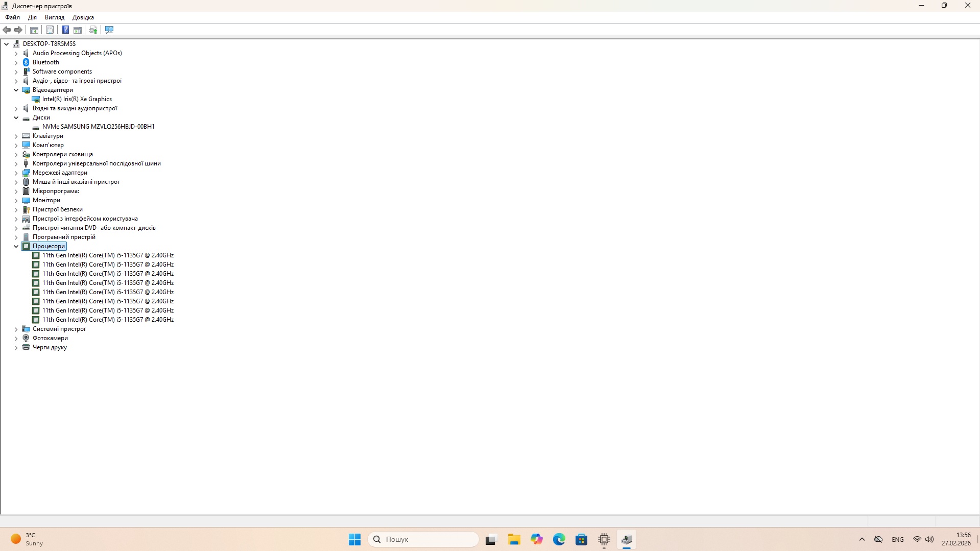The image size is (980, 551).
Task: Click the Update driver toolbar icon
Action: 93,30
